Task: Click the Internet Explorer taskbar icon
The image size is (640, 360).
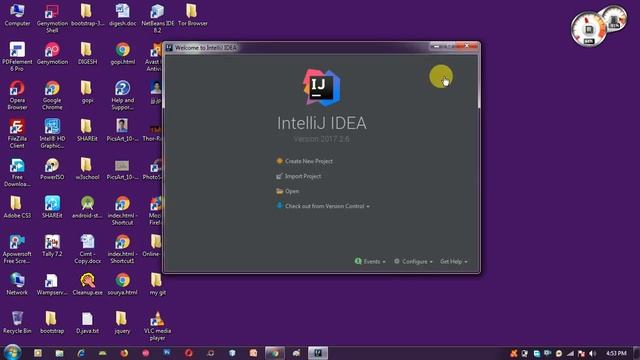Action: [x=81, y=353]
